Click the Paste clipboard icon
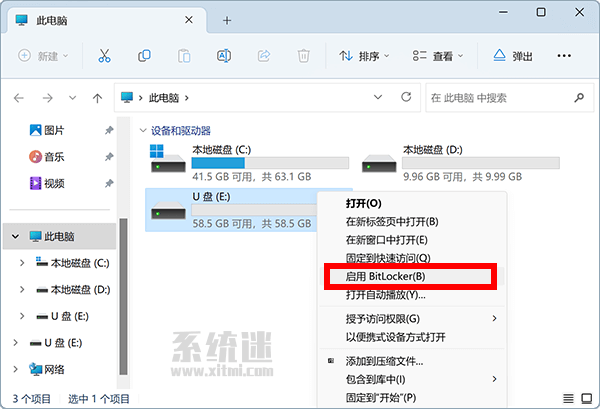600x409 pixels. pos(184,56)
